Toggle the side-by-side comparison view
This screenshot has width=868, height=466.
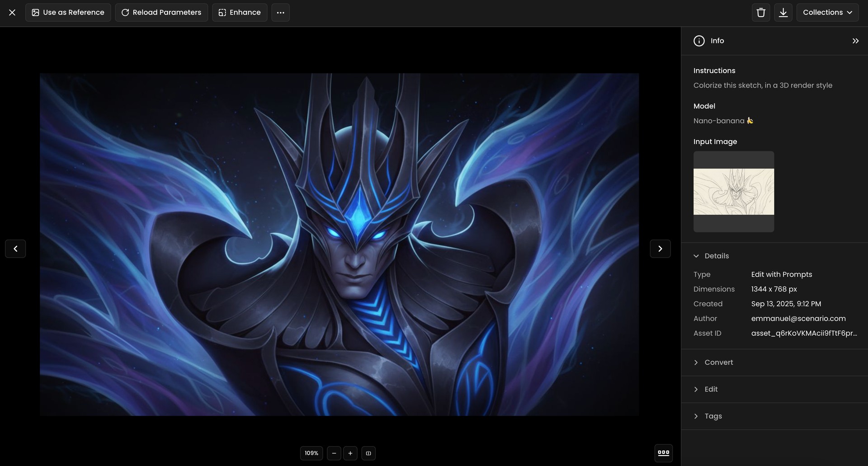point(368,453)
